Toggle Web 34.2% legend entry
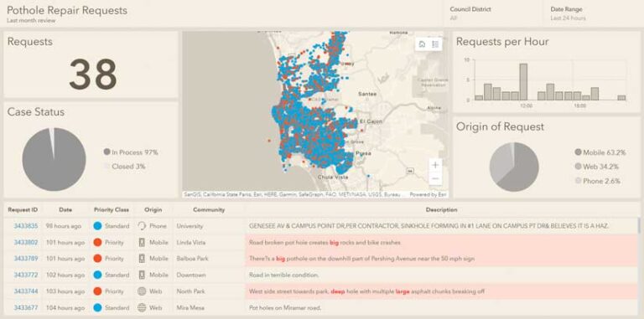644x319 pixels. [596, 167]
